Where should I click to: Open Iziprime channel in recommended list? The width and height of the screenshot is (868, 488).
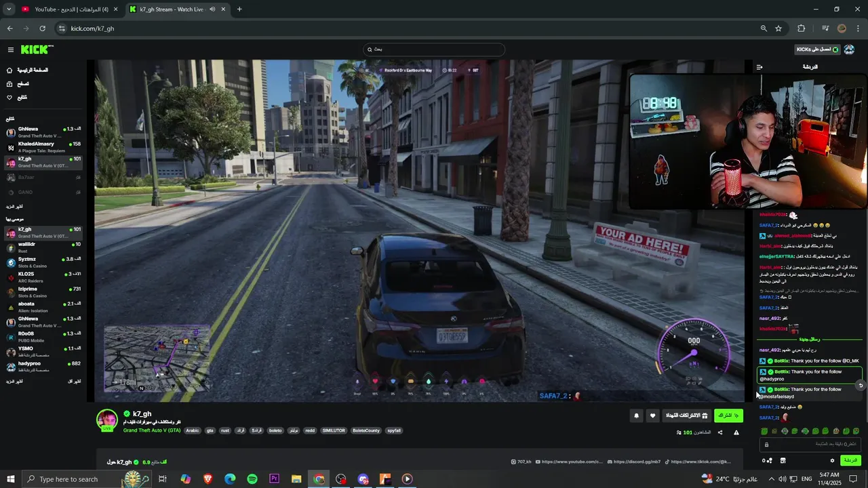point(43,292)
